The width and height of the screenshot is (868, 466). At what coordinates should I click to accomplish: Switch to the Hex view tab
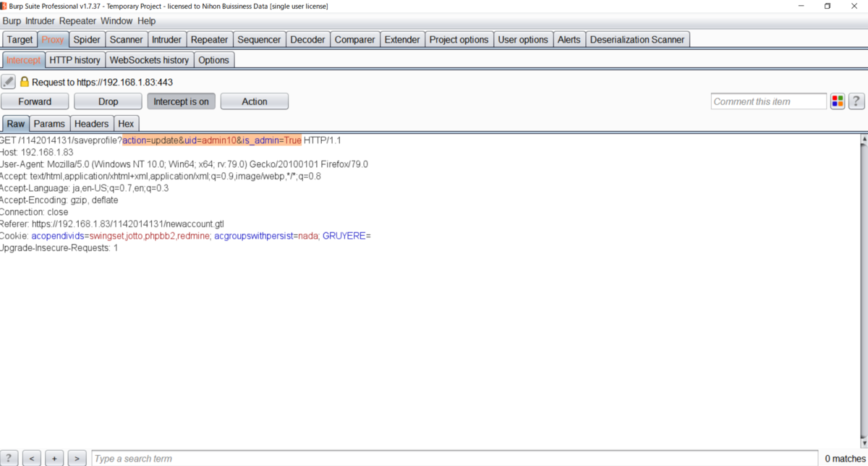(x=127, y=124)
